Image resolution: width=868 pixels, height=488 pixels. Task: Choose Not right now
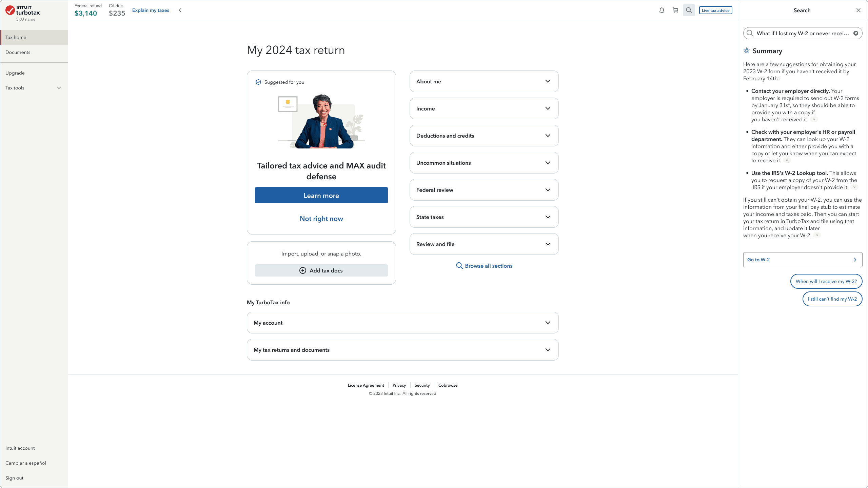[321, 219]
